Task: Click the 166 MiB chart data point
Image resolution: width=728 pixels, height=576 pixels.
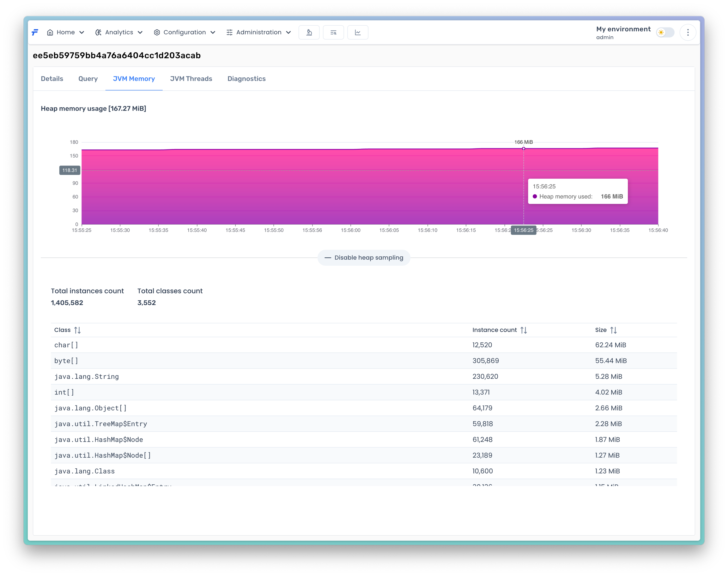Action: (524, 148)
